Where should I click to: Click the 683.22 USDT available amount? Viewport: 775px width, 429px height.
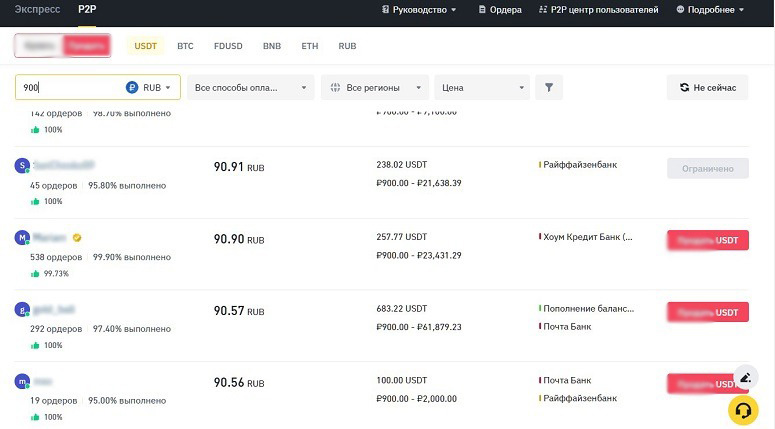click(x=401, y=308)
